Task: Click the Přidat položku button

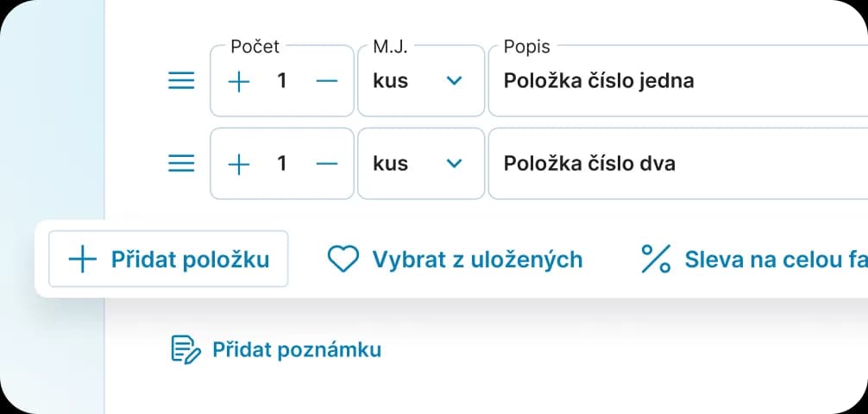Action: [x=168, y=259]
